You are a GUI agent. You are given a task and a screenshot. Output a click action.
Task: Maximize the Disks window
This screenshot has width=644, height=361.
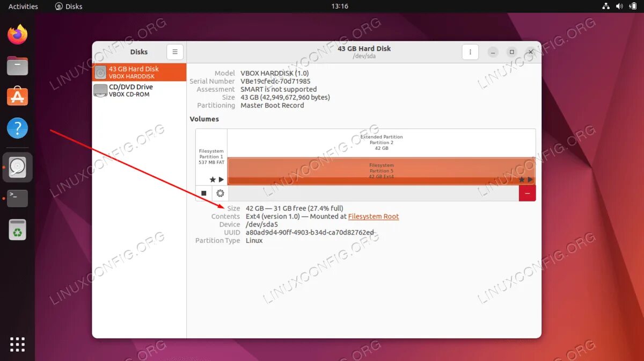512,52
